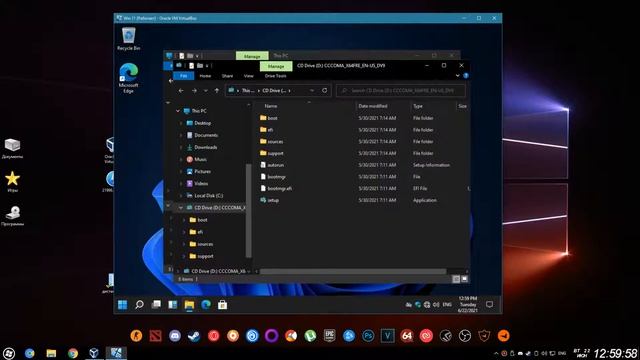
Task: Click the horizontal scrollbar in the file list
Action: [353, 271]
